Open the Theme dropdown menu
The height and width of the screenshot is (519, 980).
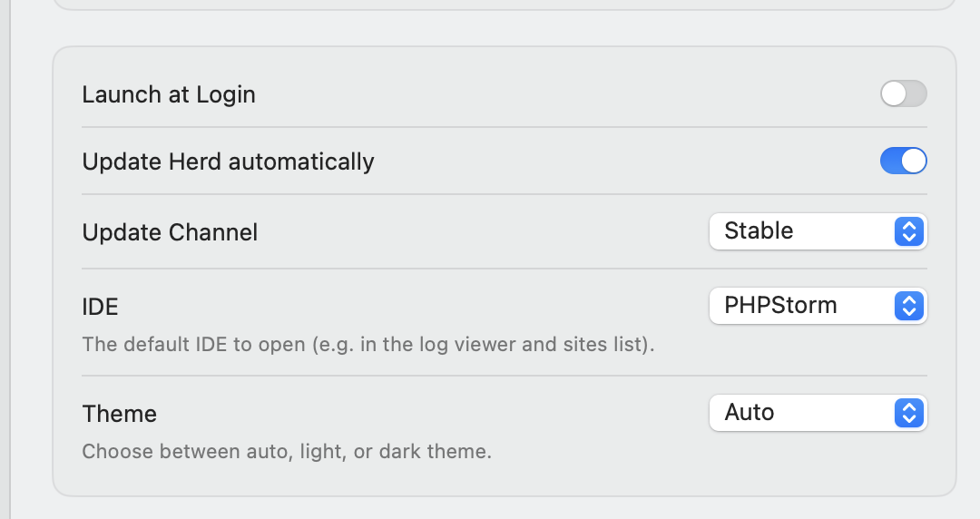[817, 413]
